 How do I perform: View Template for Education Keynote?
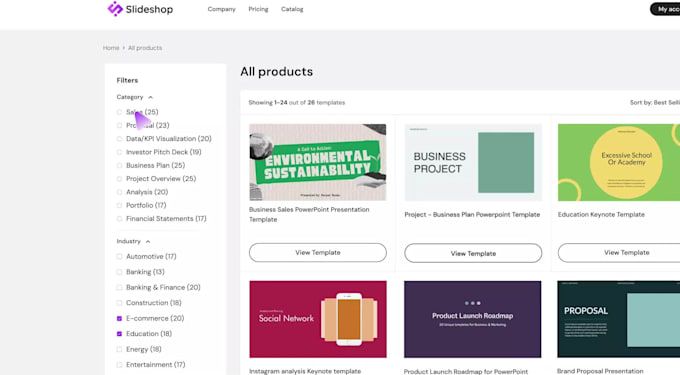[619, 252]
